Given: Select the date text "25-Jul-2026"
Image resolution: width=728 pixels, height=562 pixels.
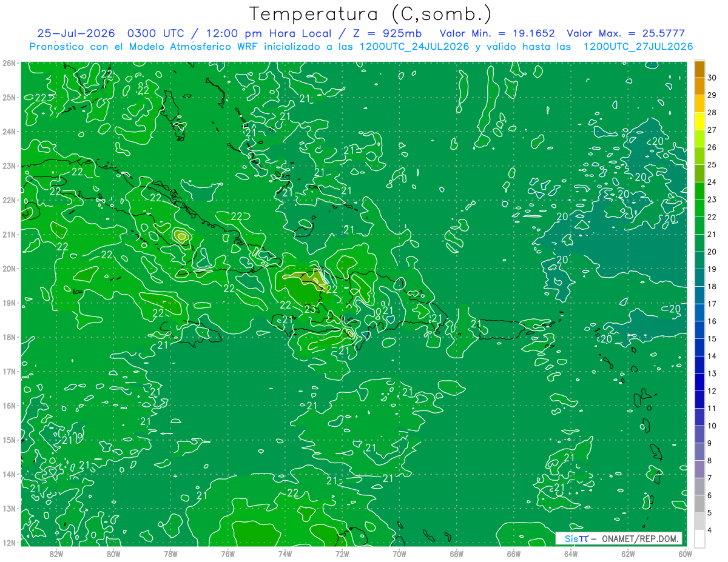Looking at the screenshot, I should tap(75, 33).
